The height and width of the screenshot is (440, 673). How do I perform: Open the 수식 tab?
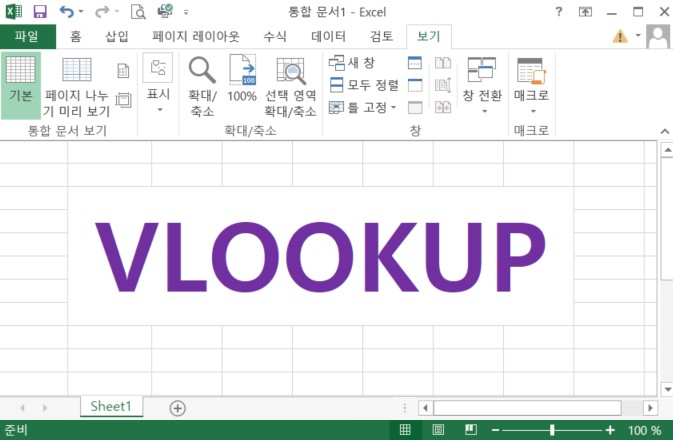(275, 36)
